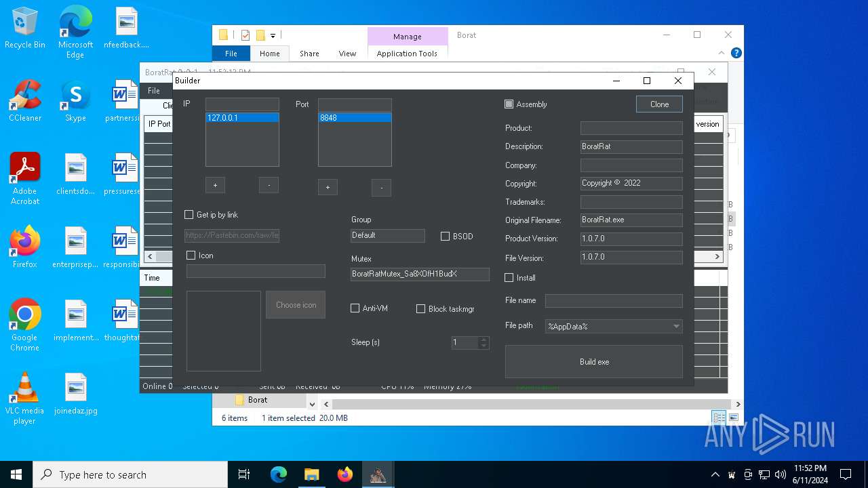Viewport: 868px width, 488px height.
Task: Select clientsdo image file on desktop
Action: pos(75,174)
